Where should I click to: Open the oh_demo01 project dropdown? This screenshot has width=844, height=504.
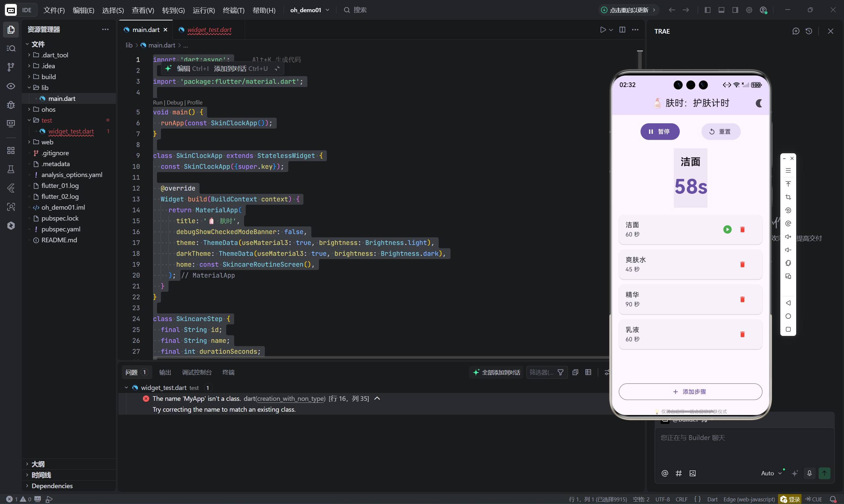pyautogui.click(x=310, y=10)
